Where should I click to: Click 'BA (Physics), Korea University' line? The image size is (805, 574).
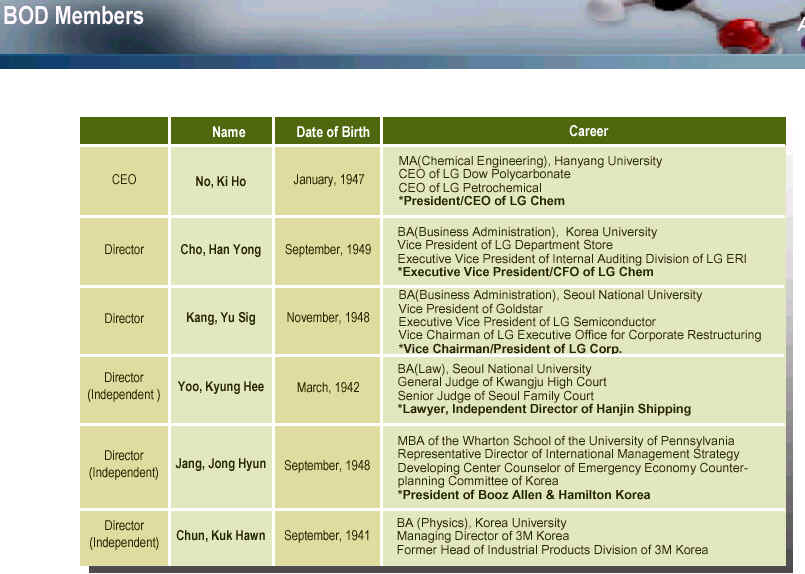click(482, 523)
